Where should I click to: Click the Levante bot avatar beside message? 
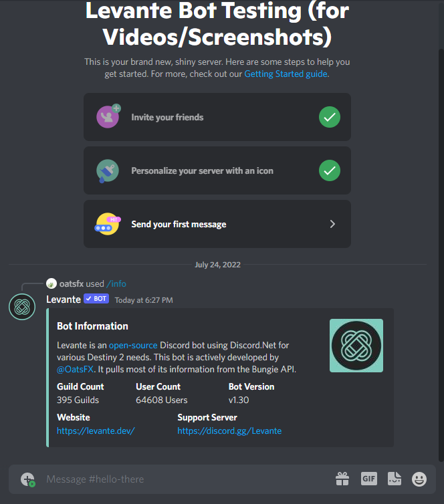[x=22, y=307]
